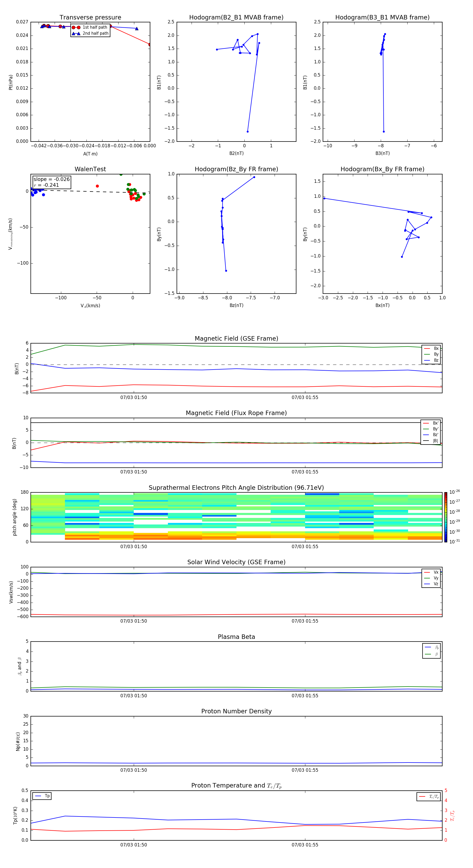
Task: Click the By' entry in Flux Rope legend
Action: tap(431, 429)
